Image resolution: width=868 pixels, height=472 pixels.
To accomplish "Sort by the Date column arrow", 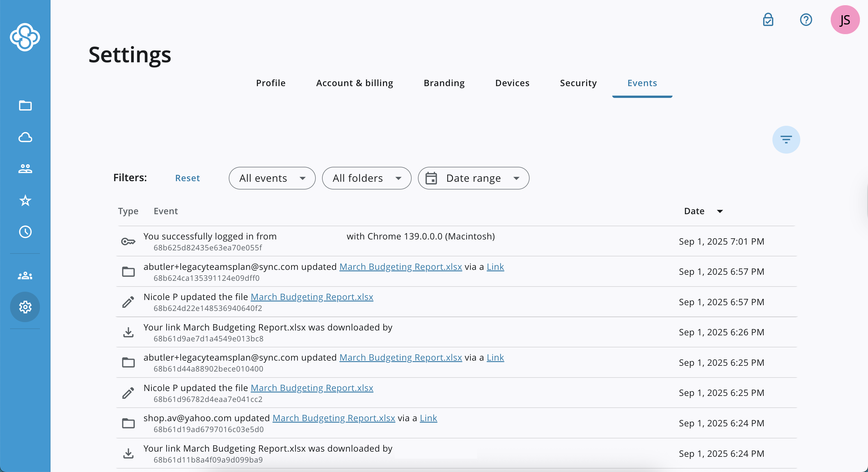I will 720,211.
